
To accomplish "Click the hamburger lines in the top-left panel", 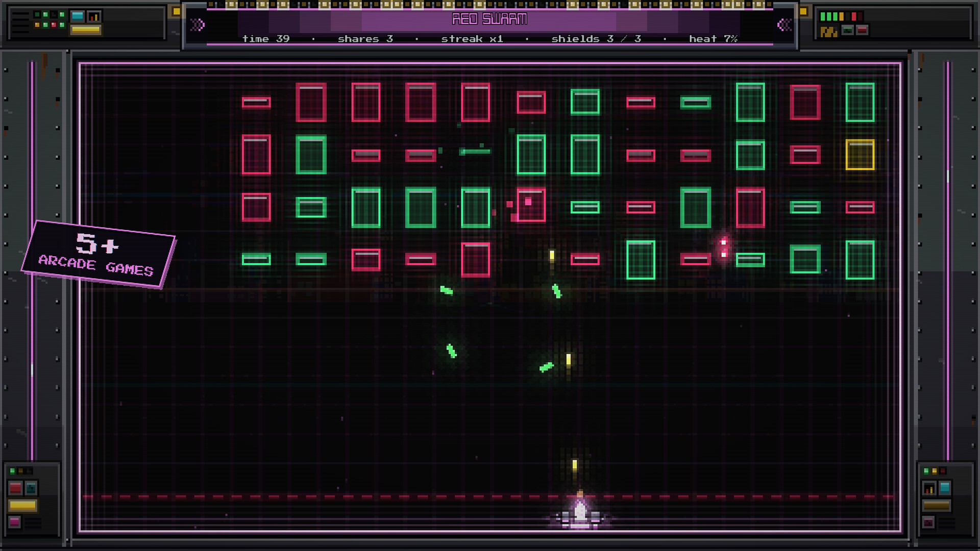I will point(20,22).
